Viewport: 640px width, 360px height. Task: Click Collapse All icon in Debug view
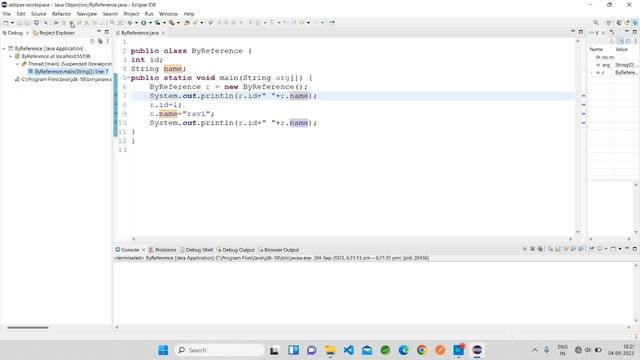93,41
